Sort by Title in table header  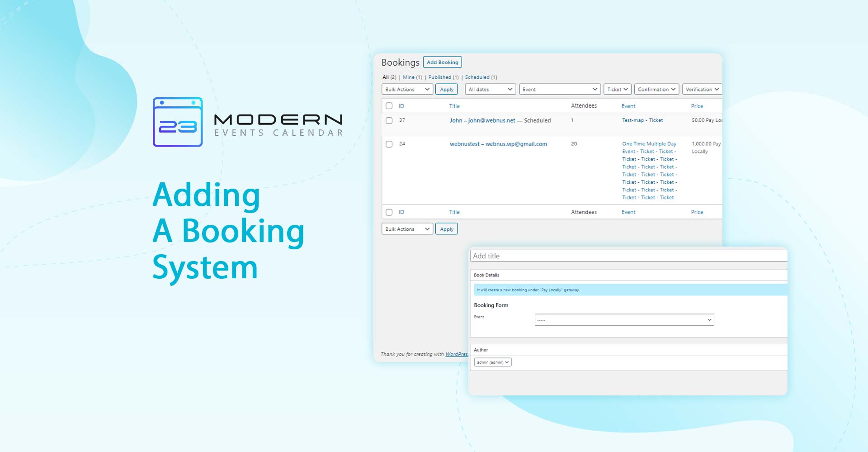tap(454, 106)
